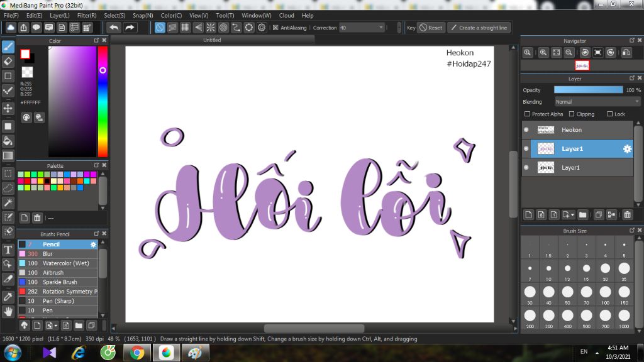Hide the bottom Layer1 layer
This screenshot has width=644, height=362.
pyautogui.click(x=526, y=167)
